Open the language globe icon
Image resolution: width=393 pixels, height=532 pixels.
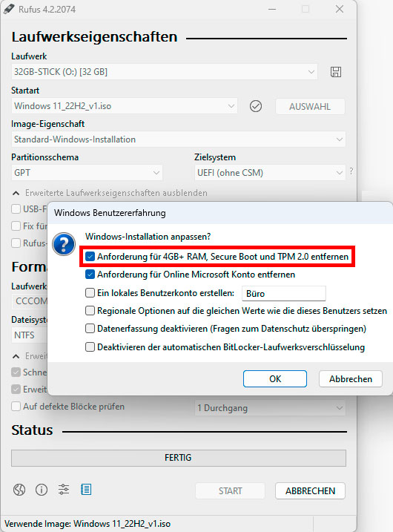pos(19,490)
